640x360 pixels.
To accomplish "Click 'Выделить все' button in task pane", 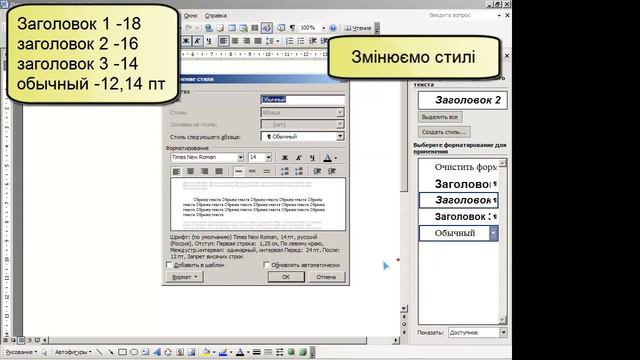I will pyautogui.click(x=440, y=117).
